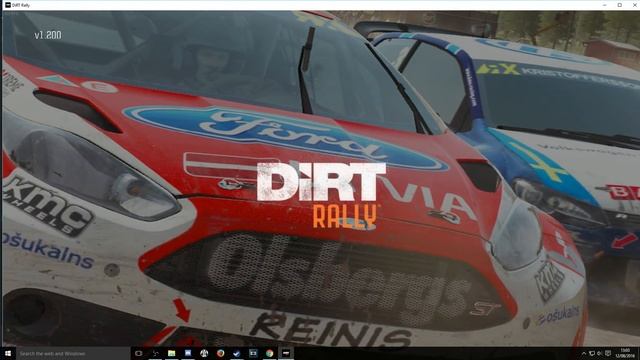Open Task View from the taskbar
Viewport: 640px width, 360px height.
(139, 353)
